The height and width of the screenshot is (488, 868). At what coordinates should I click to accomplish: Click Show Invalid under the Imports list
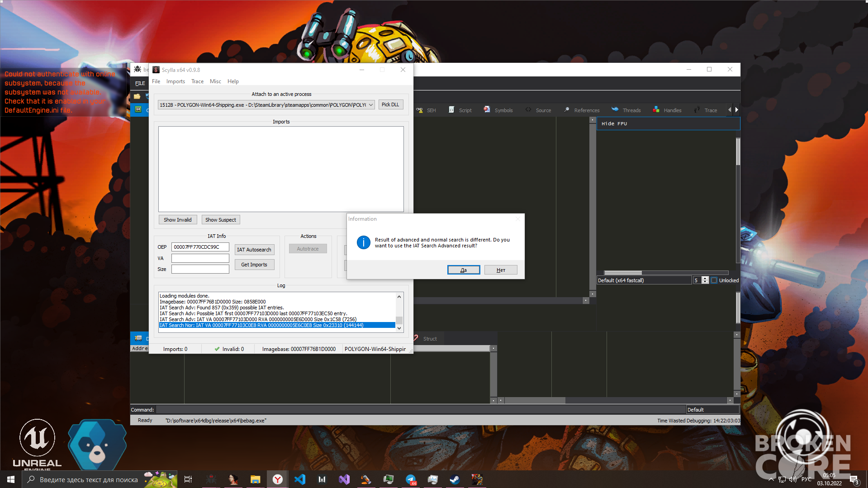[178, 220]
